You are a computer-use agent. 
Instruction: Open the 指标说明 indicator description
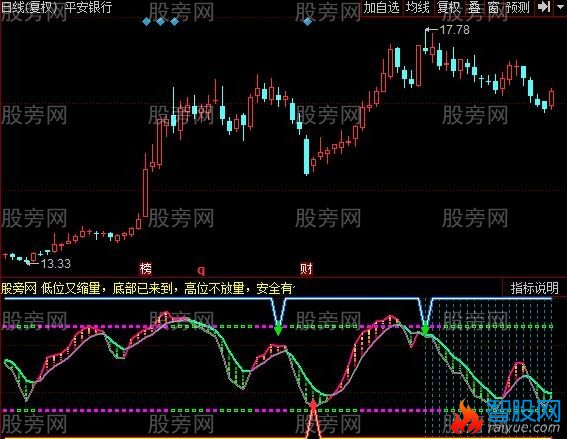tap(534, 288)
